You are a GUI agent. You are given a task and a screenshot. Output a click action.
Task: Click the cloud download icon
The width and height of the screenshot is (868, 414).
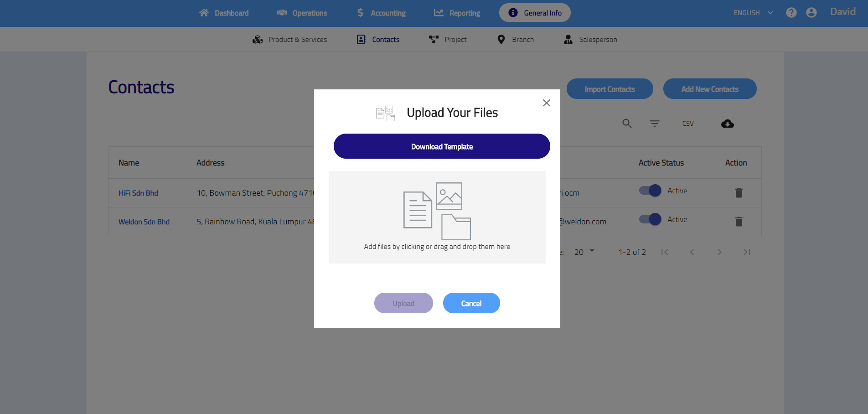727,124
